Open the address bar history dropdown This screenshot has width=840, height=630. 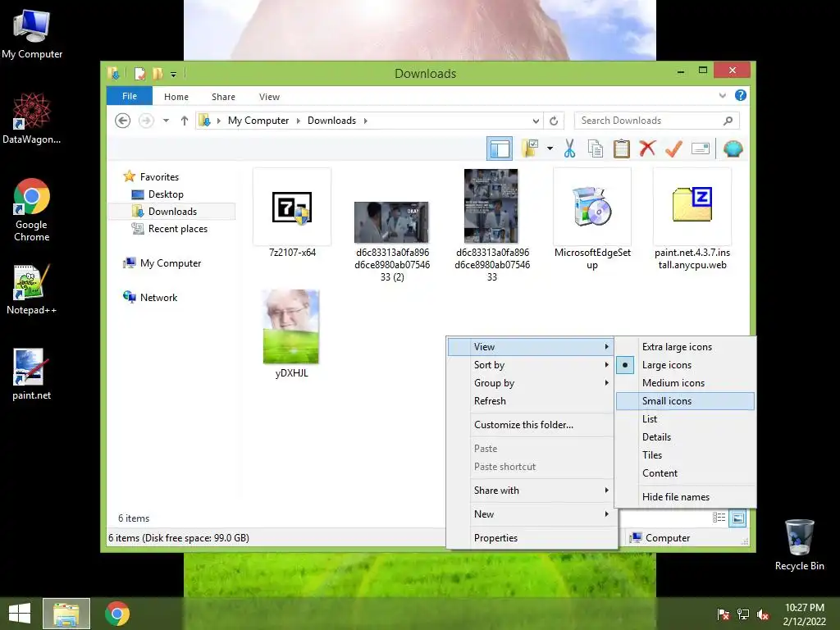536,121
